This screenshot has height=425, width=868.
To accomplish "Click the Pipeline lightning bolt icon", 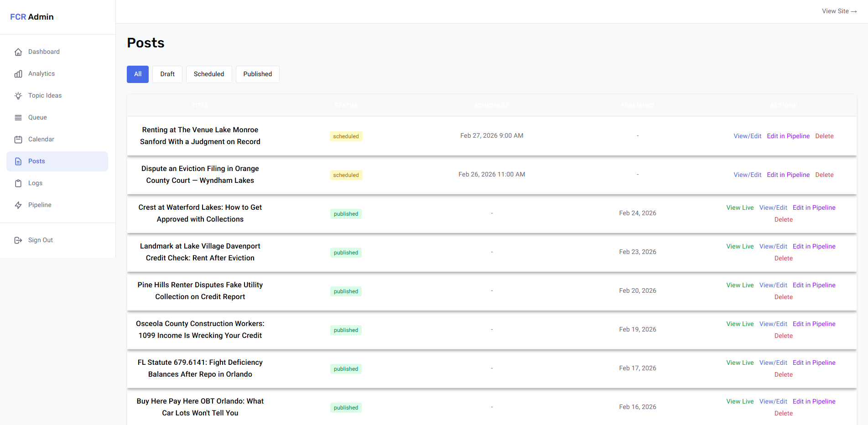I will point(18,205).
